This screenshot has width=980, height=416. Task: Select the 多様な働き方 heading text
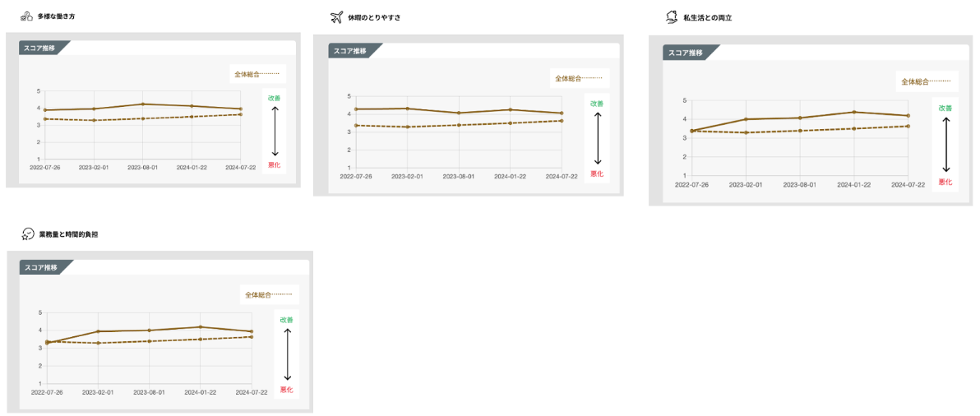point(57,16)
